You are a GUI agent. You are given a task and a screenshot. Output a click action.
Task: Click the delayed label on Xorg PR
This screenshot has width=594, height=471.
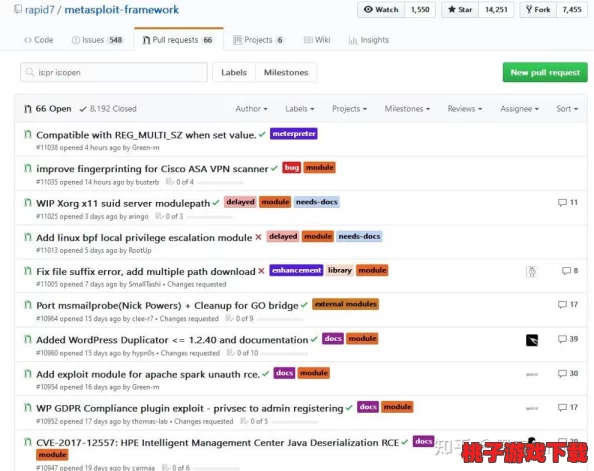coord(240,202)
